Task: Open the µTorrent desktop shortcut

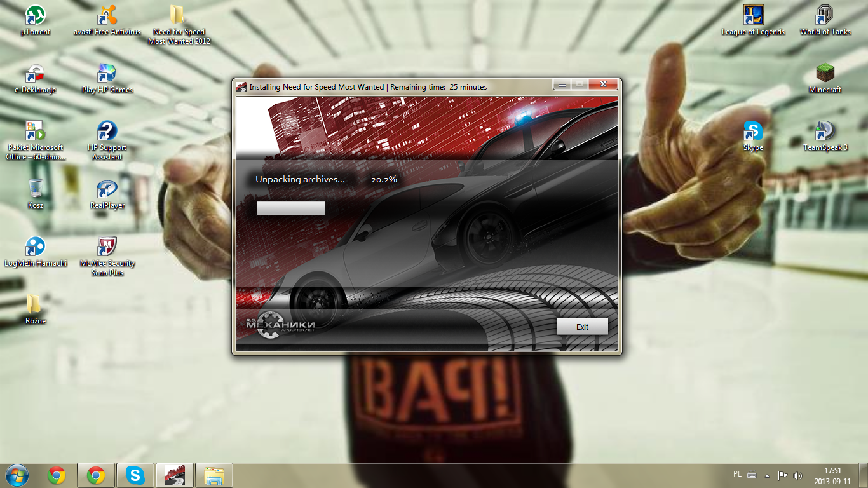Action: pyautogui.click(x=36, y=20)
